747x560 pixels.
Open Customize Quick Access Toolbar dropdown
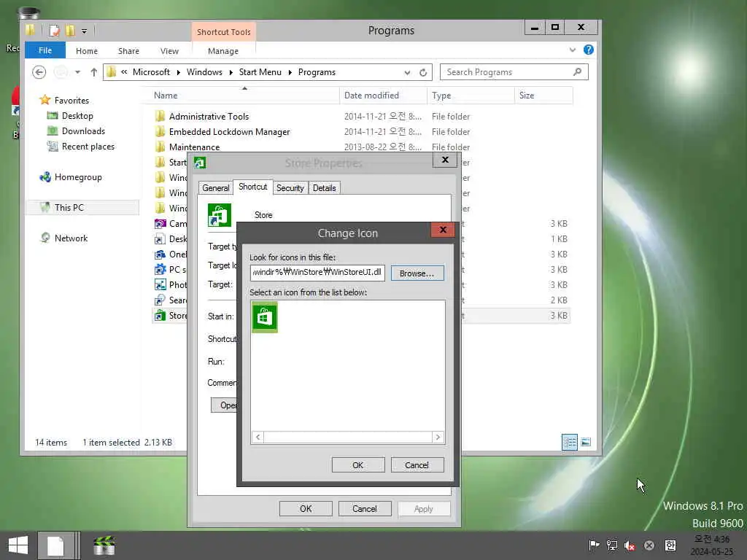click(84, 31)
